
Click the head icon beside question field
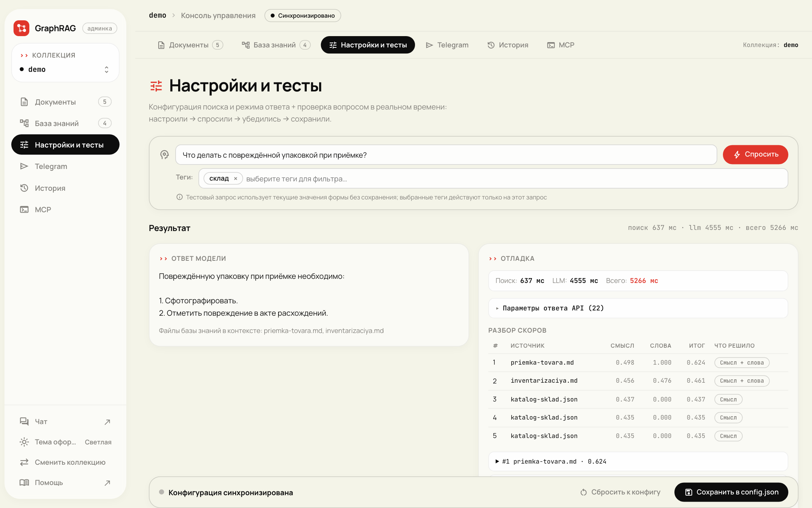click(x=165, y=155)
